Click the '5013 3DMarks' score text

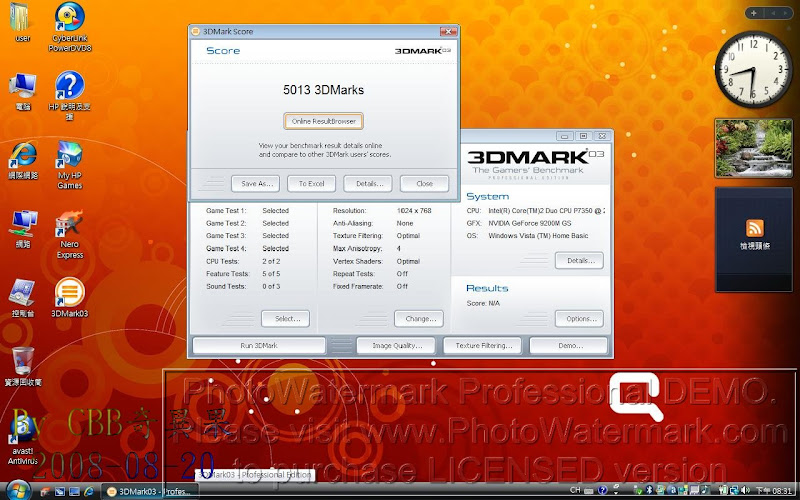click(x=323, y=90)
